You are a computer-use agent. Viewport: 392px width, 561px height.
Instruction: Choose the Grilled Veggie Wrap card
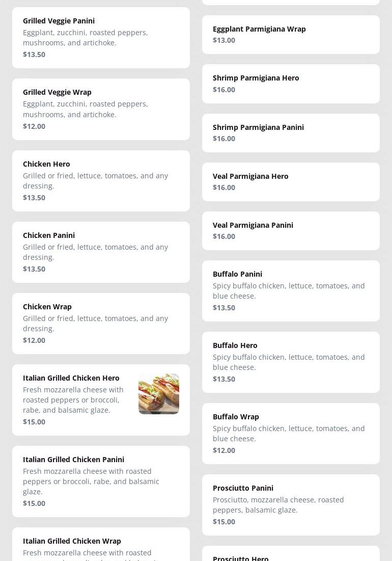point(101,109)
